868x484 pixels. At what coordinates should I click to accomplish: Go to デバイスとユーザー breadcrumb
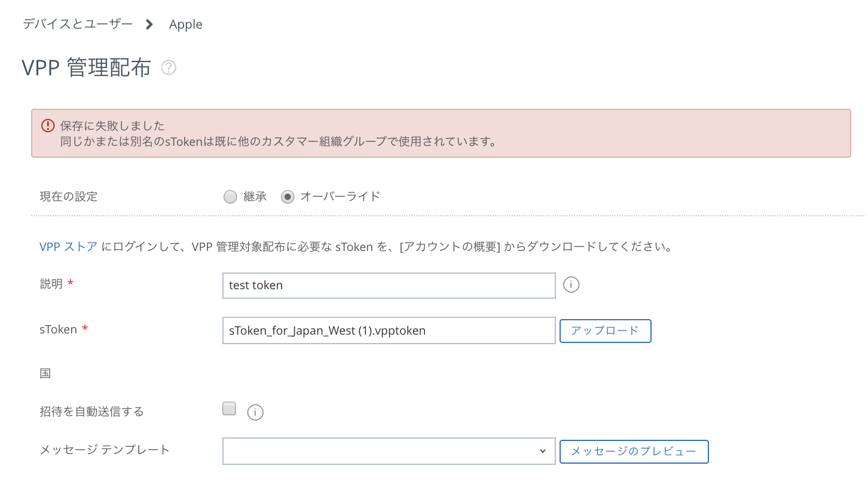[x=78, y=24]
